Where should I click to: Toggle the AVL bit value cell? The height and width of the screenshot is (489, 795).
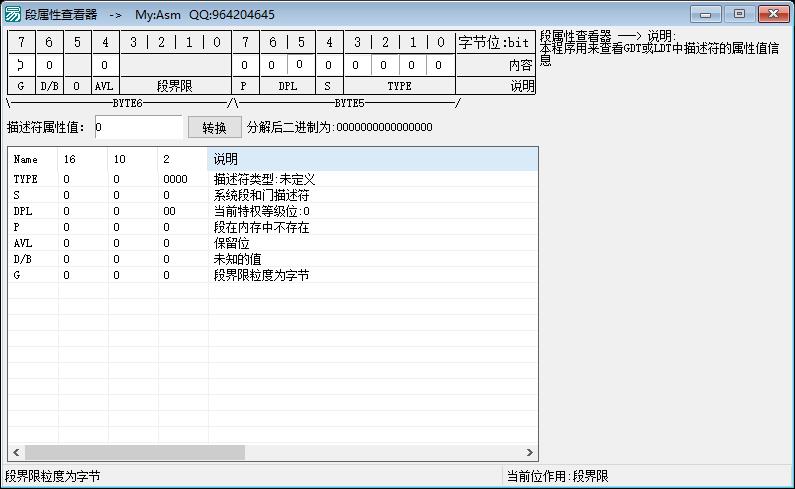105,65
